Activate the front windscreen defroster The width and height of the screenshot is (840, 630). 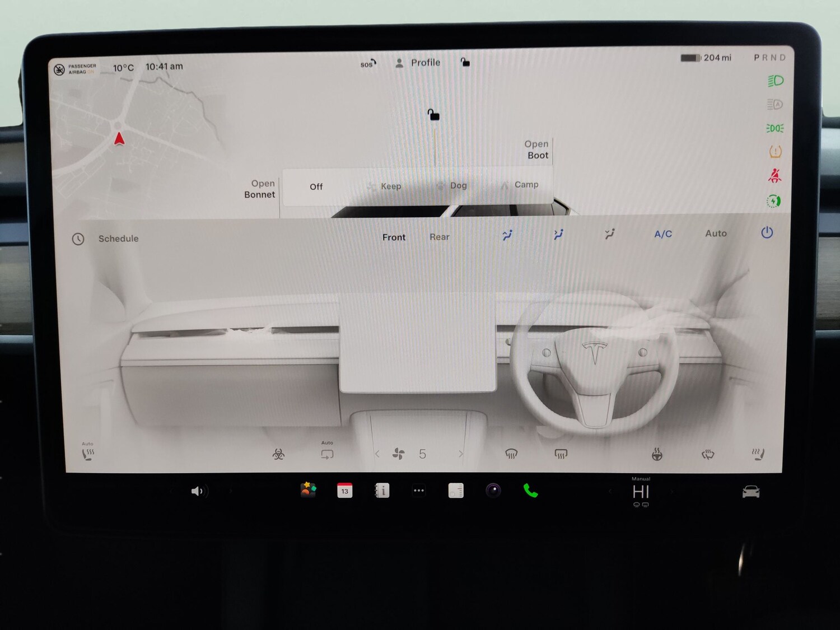coord(511,454)
